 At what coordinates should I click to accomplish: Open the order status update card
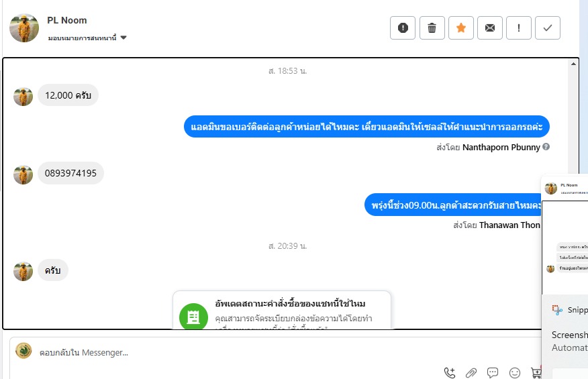point(282,310)
